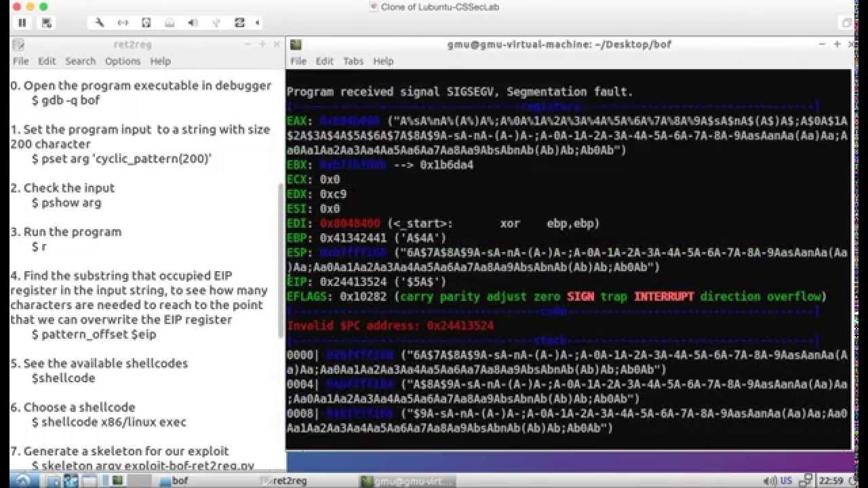This screenshot has height=488, width=868.
Task: Click the '$ pshow arg' line
Action: [x=66, y=203]
